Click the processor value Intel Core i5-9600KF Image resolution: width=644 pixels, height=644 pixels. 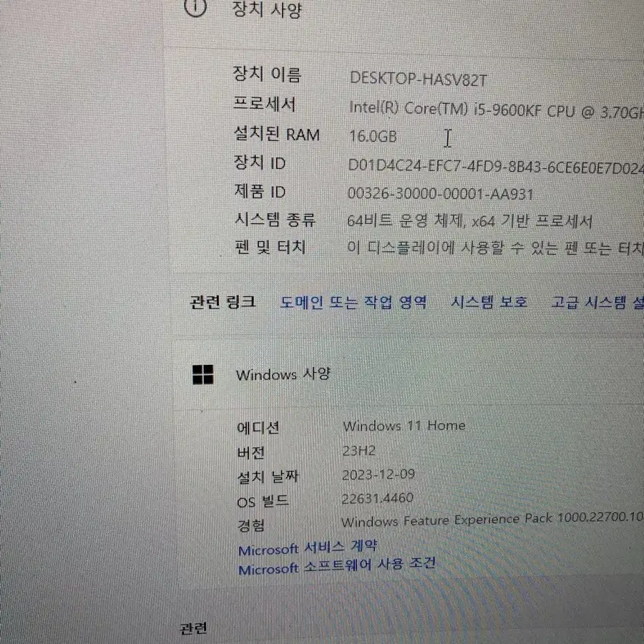click(496, 109)
